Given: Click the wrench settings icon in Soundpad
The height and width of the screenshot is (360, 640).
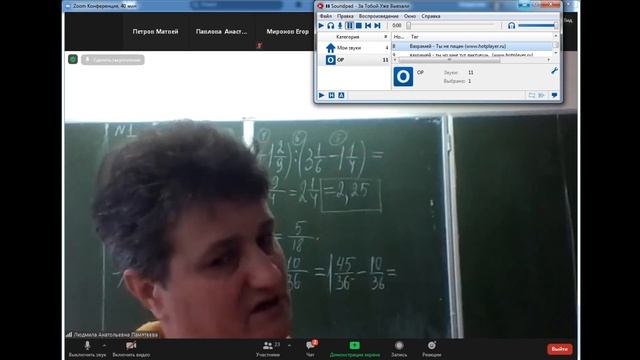Looking at the screenshot, I should click(554, 71).
